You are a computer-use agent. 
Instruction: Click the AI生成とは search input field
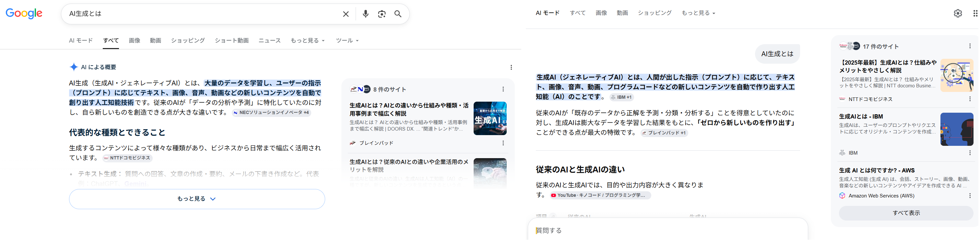point(202,14)
